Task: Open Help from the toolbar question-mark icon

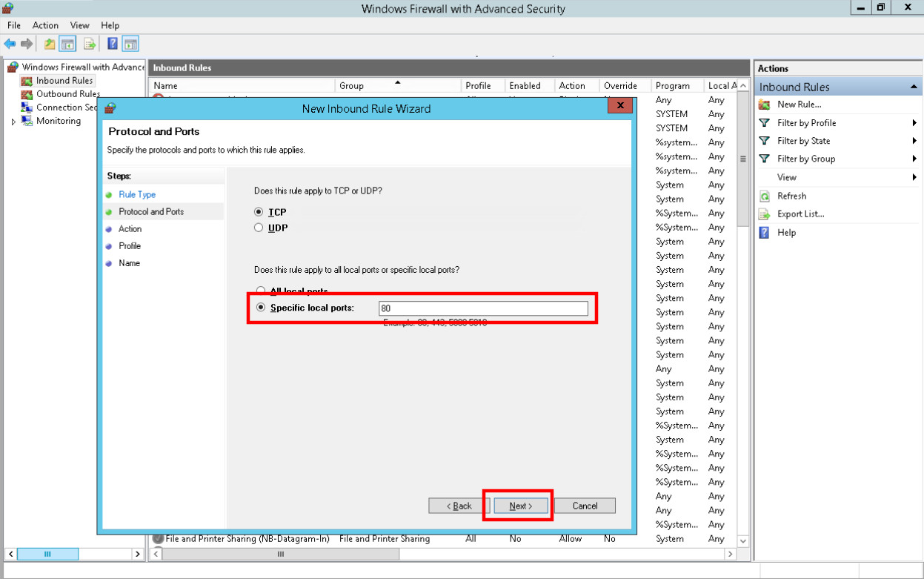Action: click(113, 44)
